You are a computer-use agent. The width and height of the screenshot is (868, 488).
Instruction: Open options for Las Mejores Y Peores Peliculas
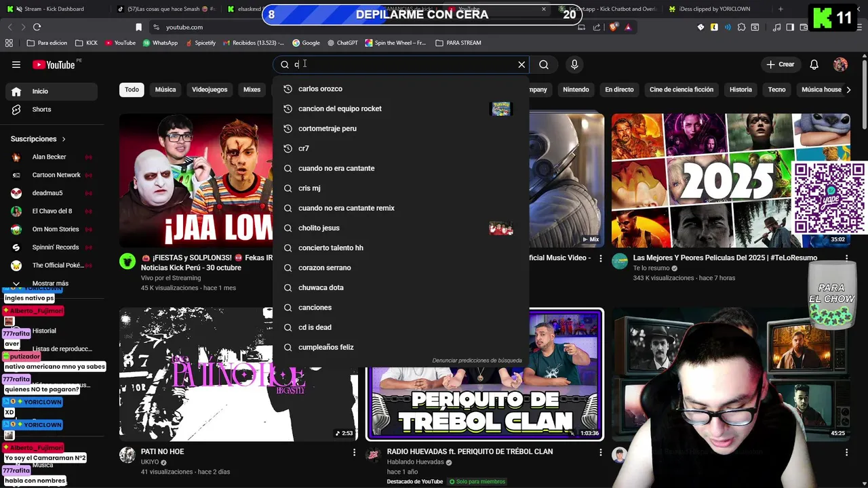point(846,258)
